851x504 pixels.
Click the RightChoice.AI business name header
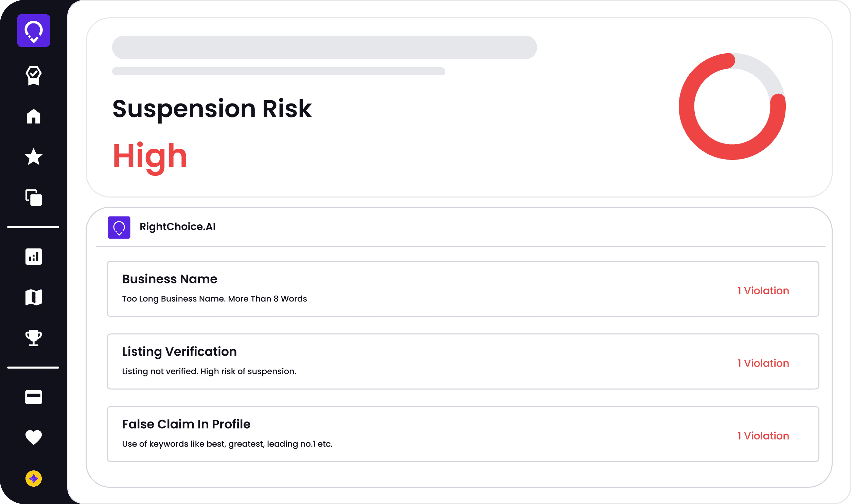point(177,227)
